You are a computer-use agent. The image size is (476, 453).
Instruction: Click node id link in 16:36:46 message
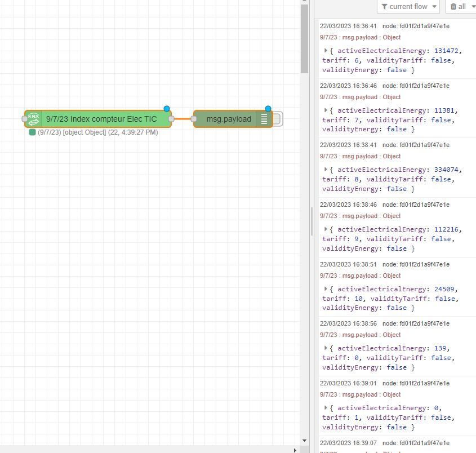[416, 86]
